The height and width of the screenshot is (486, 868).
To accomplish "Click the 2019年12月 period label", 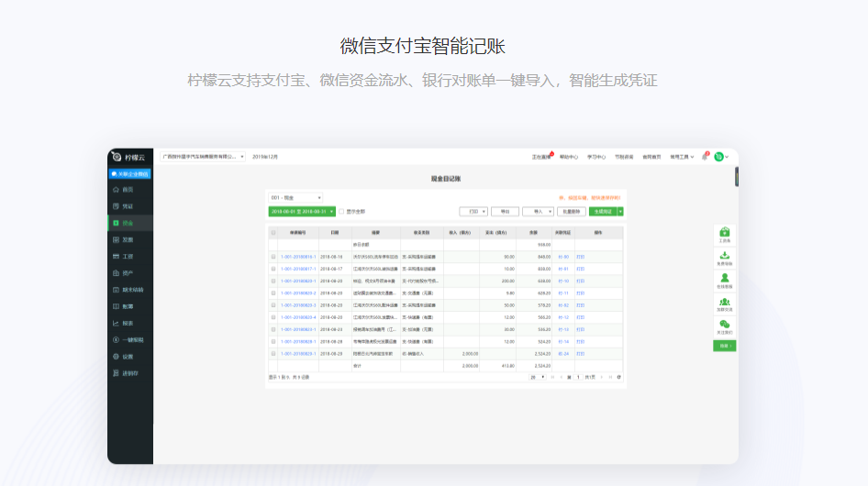I will click(x=265, y=157).
